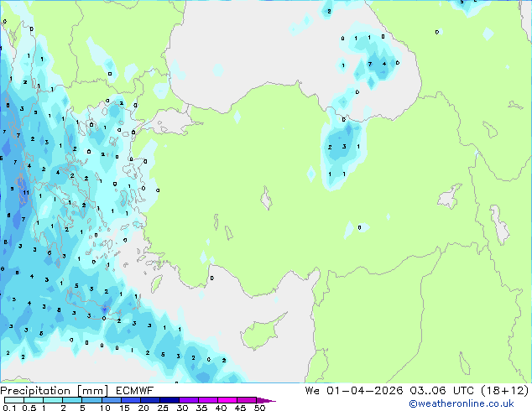Viewport: 532px width, 411px height.
Task: Click the '20' legend scale label
Action: click(x=143, y=408)
